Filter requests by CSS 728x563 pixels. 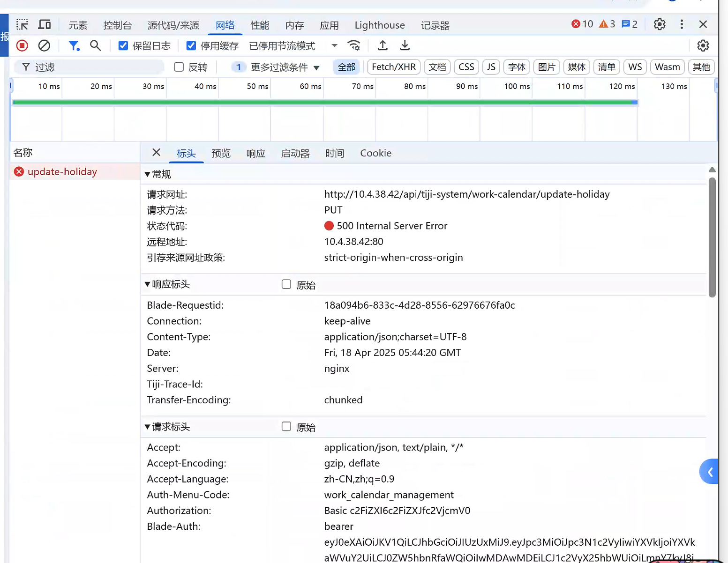pos(466,67)
